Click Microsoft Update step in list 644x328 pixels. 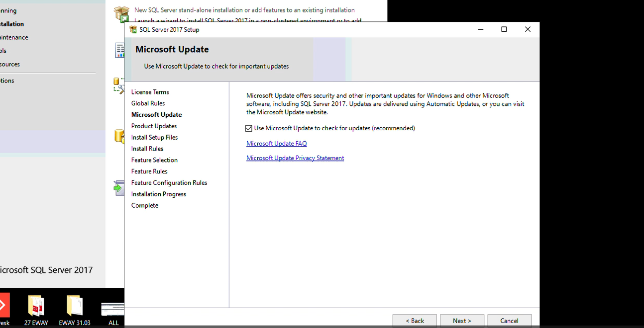click(x=156, y=115)
